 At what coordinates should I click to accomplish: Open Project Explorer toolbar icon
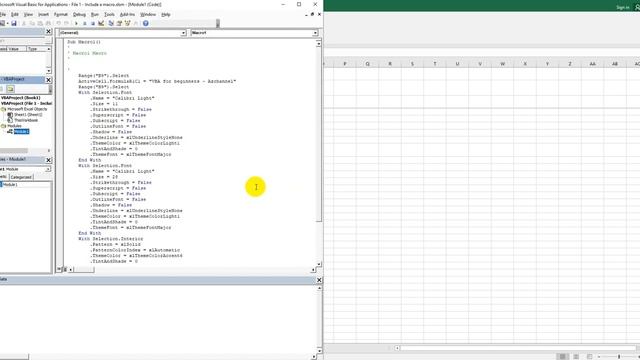pos(111,23)
